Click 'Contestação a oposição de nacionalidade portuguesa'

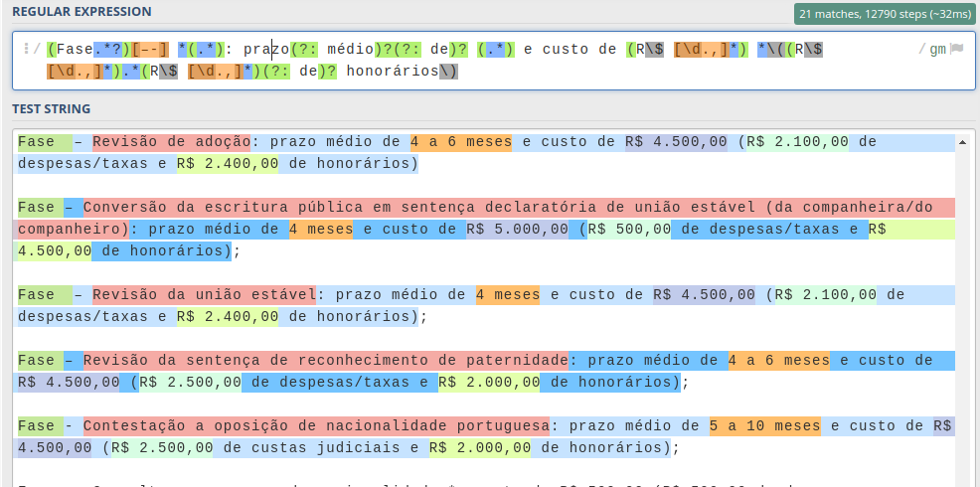click(x=316, y=425)
